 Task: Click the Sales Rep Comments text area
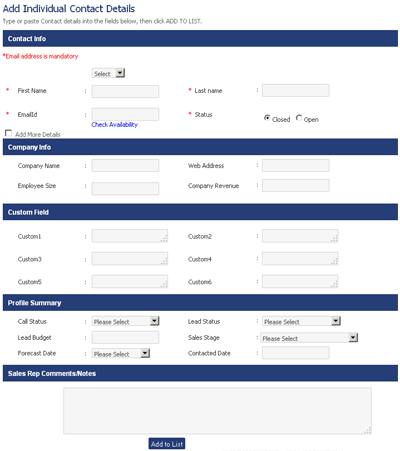point(217,411)
